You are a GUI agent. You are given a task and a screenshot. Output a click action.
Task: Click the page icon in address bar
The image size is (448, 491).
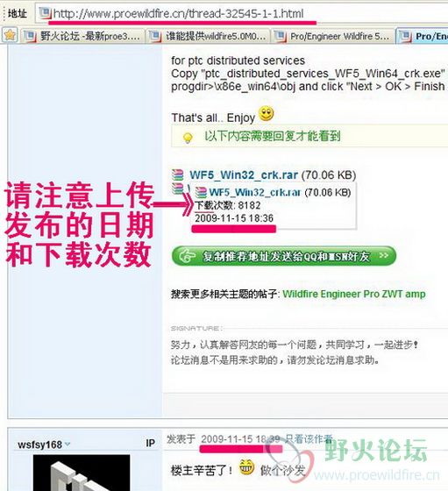[x=45, y=13]
